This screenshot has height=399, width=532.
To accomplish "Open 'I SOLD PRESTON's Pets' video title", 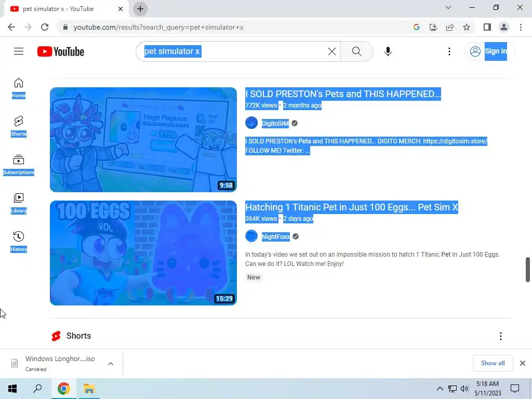I will click(343, 94).
